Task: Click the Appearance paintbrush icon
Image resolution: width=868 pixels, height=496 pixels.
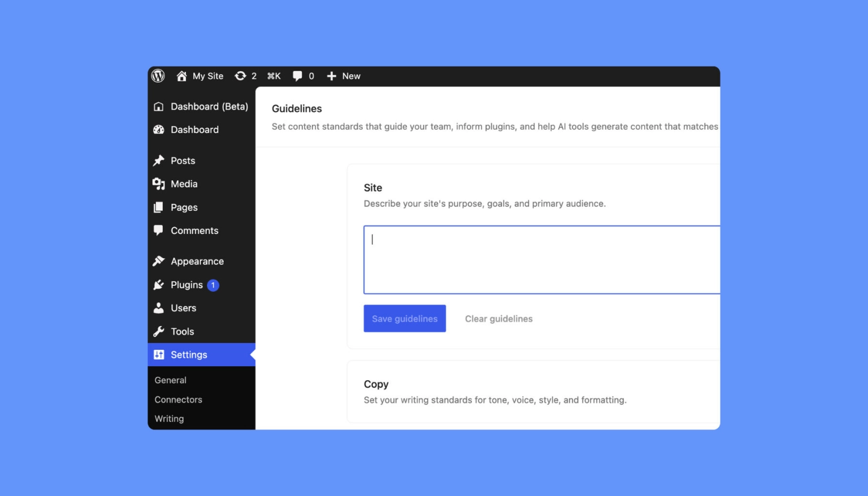Action: coord(159,261)
